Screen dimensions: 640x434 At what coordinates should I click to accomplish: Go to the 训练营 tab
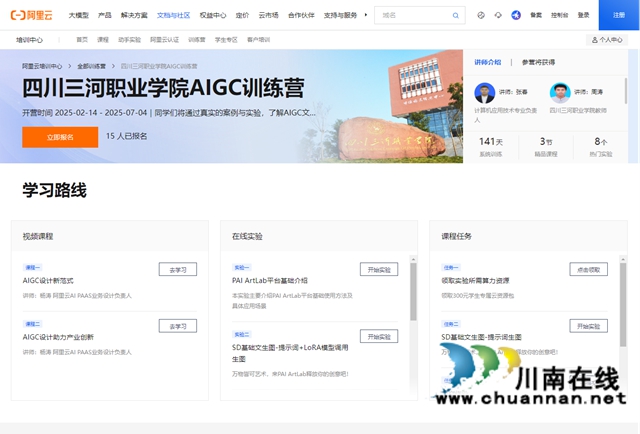tap(197, 40)
